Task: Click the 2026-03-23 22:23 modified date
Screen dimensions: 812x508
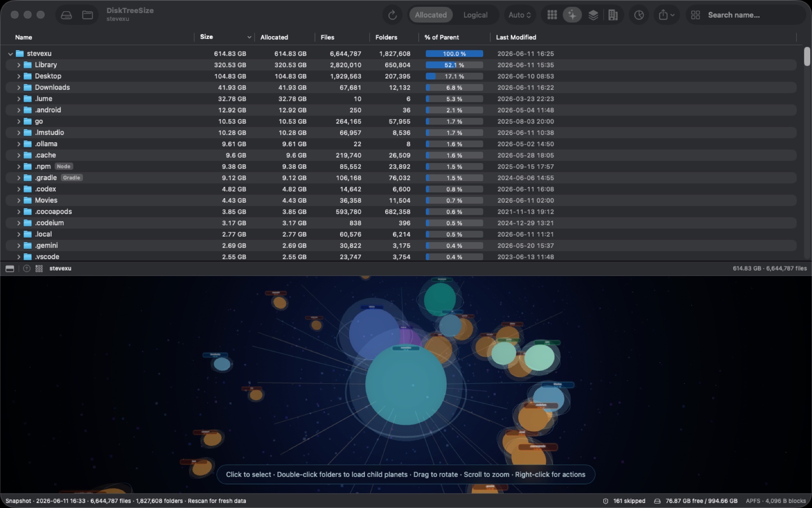Action: (x=526, y=99)
